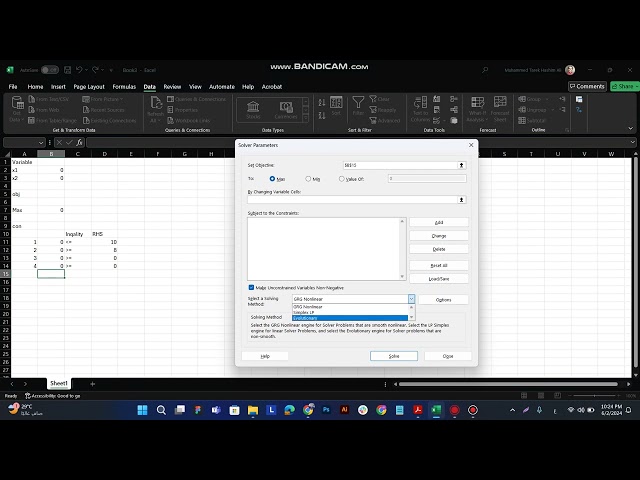Screen dimensions: 640x480
Task: Click the Forecast Sheet icon
Action: point(500,109)
